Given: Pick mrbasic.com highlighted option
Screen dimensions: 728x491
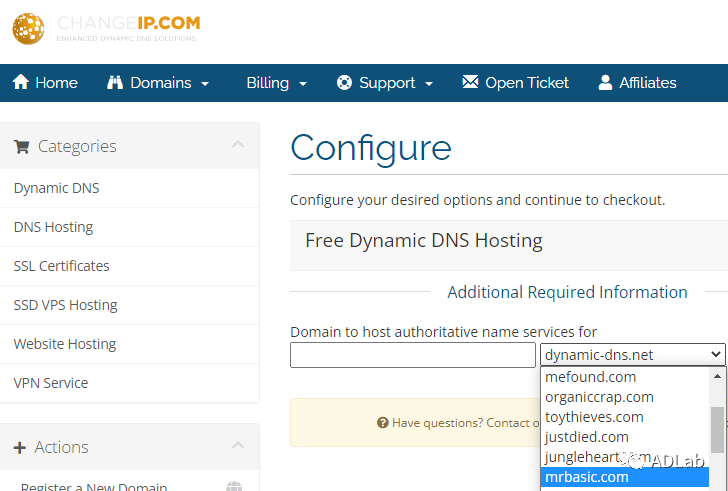Looking at the screenshot, I should click(x=587, y=477).
